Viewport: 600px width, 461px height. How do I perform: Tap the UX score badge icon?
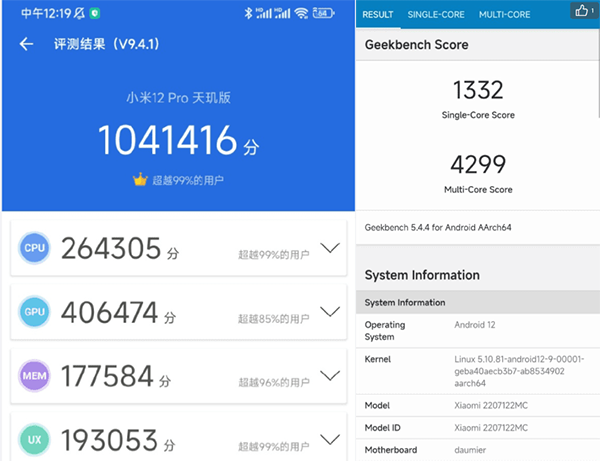coord(34,440)
